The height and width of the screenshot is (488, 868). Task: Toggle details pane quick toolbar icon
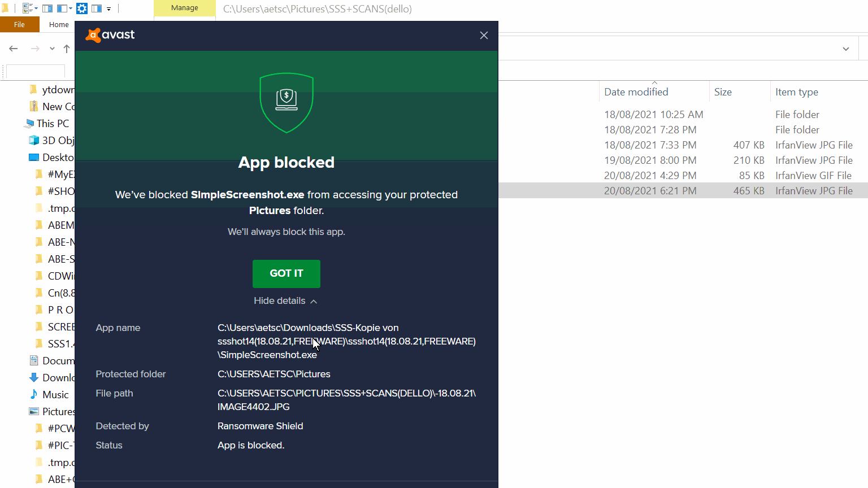pos(47,8)
